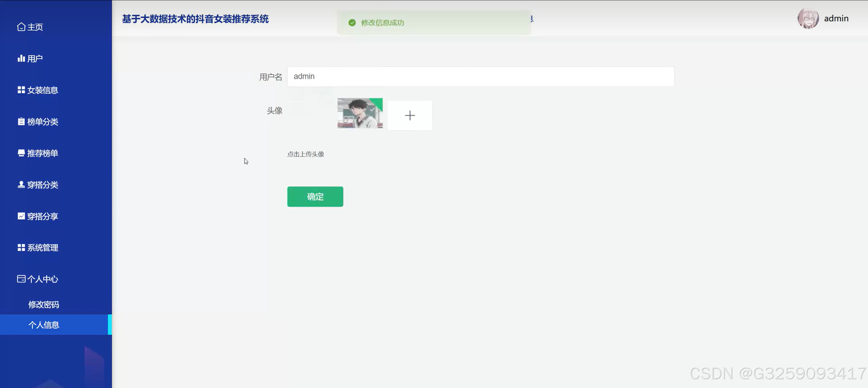Click the bar chart icon beside 用户
The height and width of the screenshot is (388, 868).
[21, 59]
